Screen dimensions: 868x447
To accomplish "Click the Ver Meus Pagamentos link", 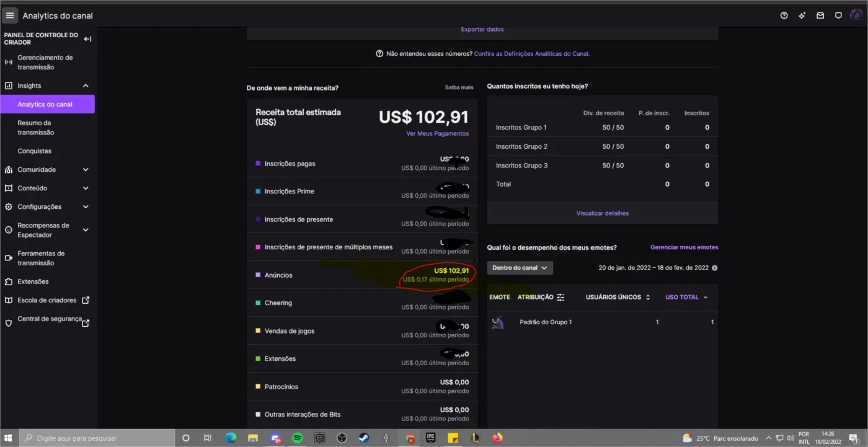I will tap(438, 133).
